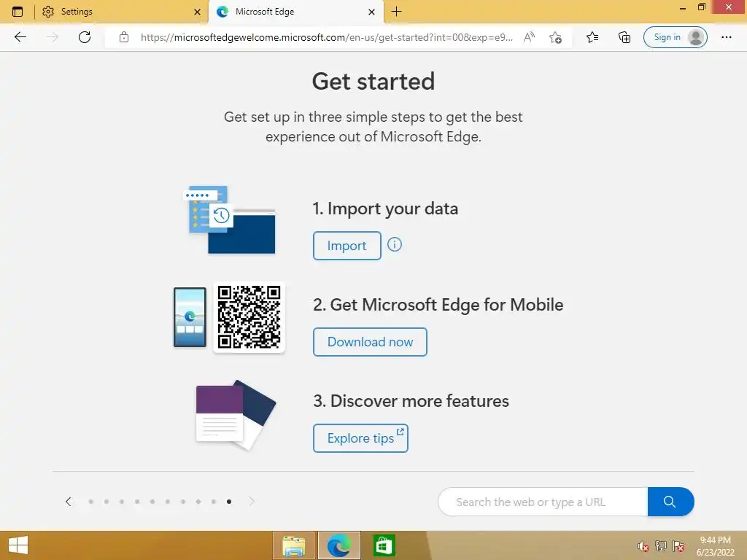Click Microsoft Edge taskbar icon
747x560 pixels.
point(338,545)
